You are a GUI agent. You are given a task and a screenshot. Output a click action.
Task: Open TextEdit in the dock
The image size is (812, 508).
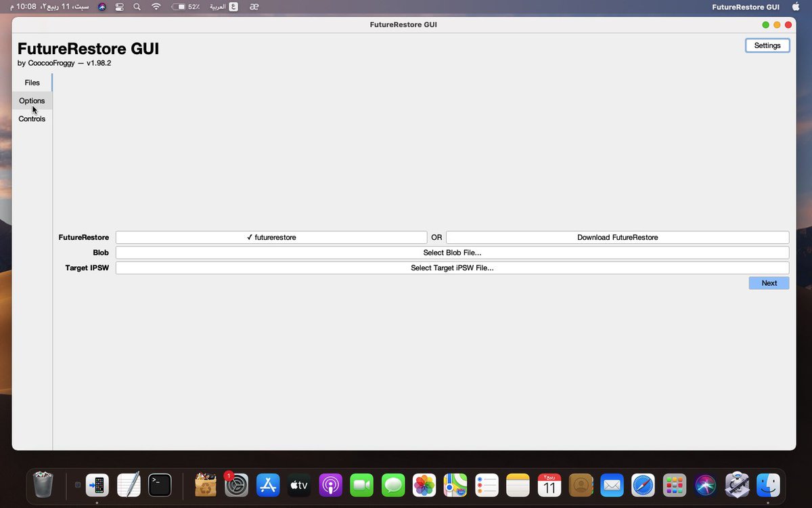pos(129,485)
